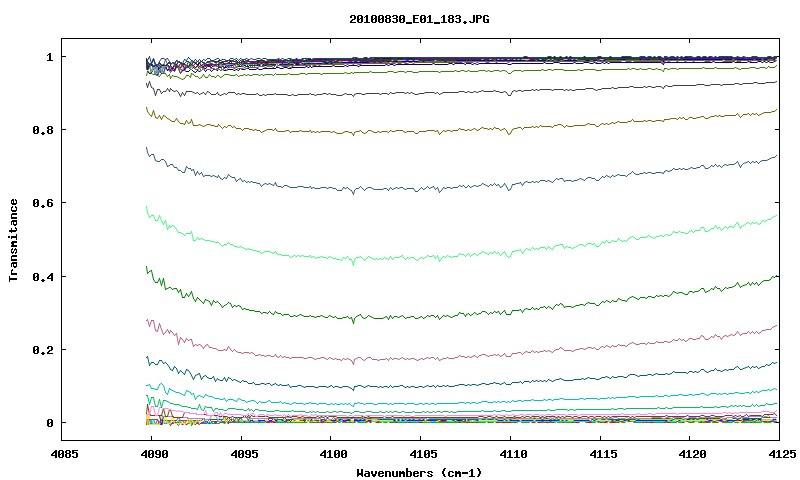
Task: Click the x-axis tick label 4120
Action: tap(692, 454)
